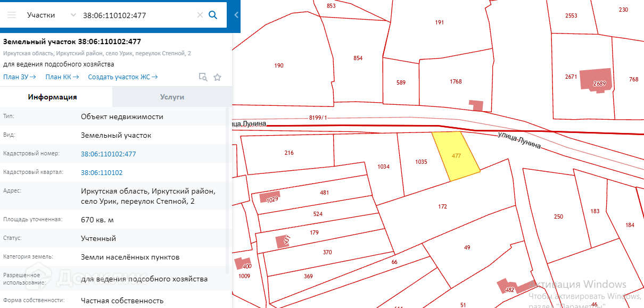Collapse the left info panel

click(236, 15)
